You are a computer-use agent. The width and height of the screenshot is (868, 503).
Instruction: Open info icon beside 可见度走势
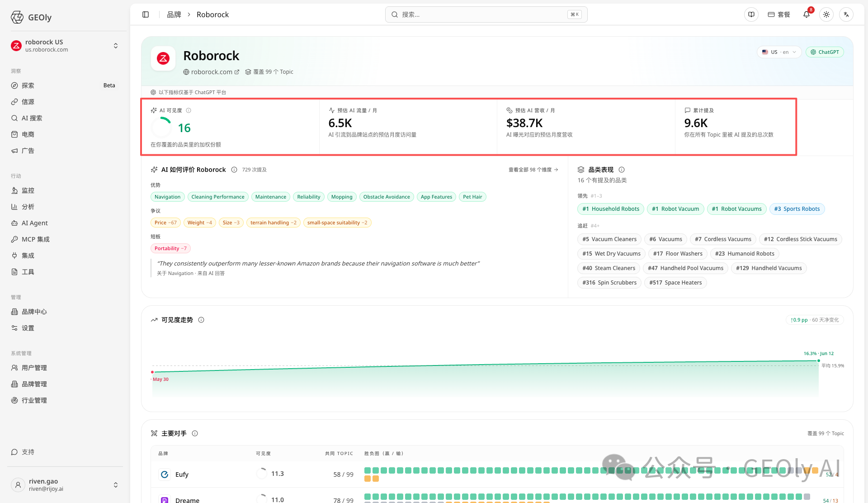[x=201, y=320]
